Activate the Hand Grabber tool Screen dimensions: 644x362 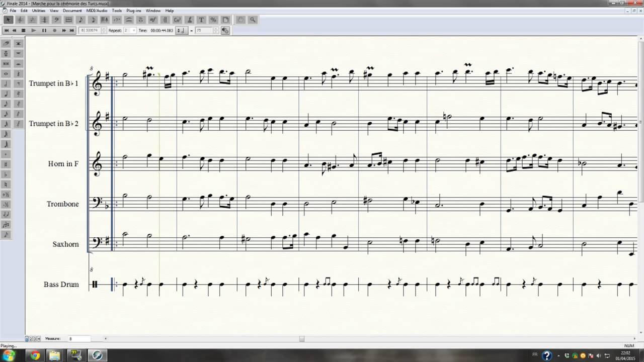click(240, 20)
